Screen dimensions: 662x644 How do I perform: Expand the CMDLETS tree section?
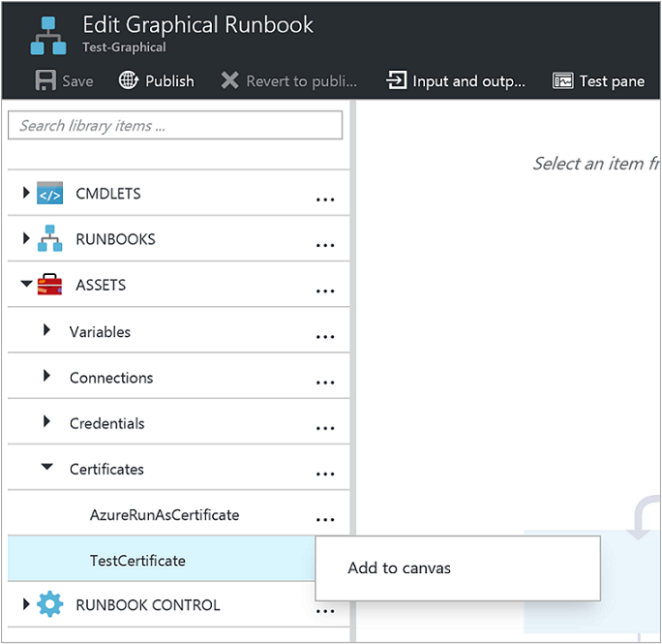pos(26,194)
